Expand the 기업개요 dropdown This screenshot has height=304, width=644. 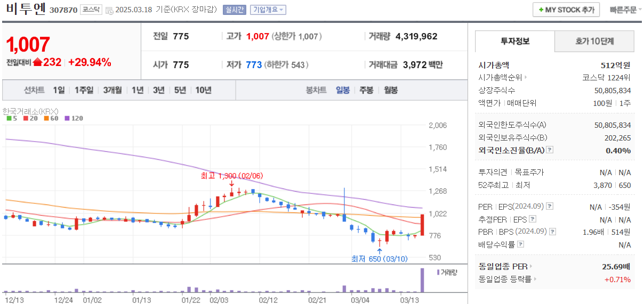pos(268,10)
